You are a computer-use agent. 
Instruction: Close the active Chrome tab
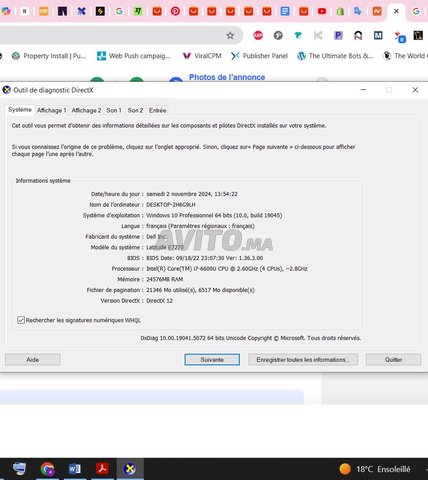396,11
